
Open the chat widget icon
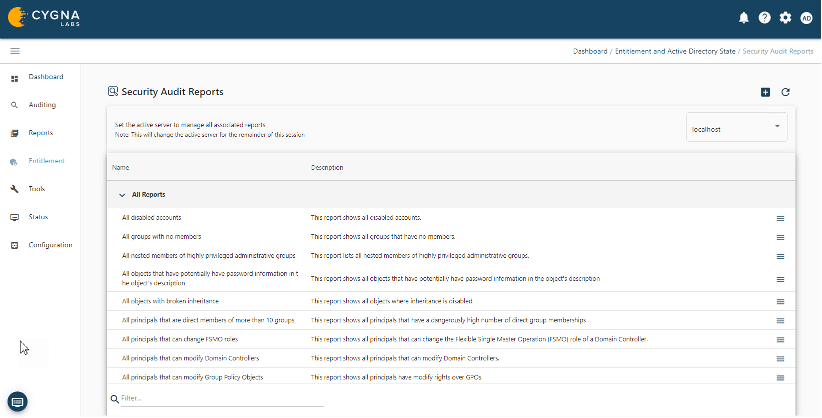pyautogui.click(x=17, y=401)
